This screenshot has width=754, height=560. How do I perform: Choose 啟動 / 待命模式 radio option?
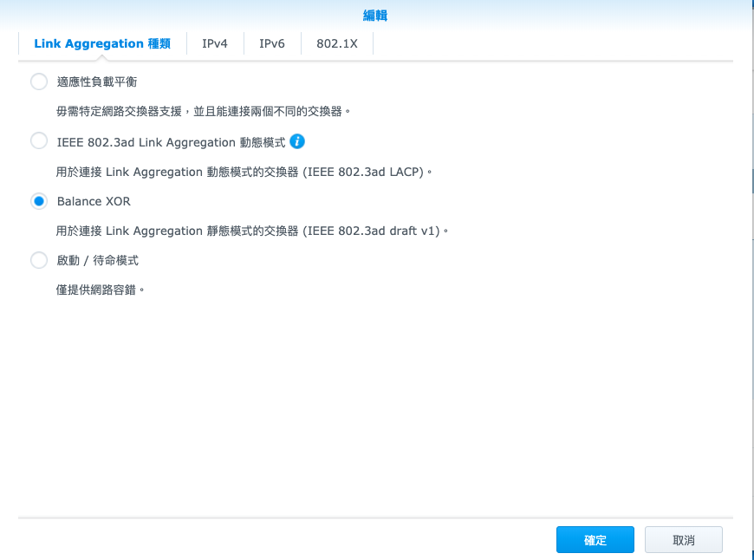[x=39, y=260]
